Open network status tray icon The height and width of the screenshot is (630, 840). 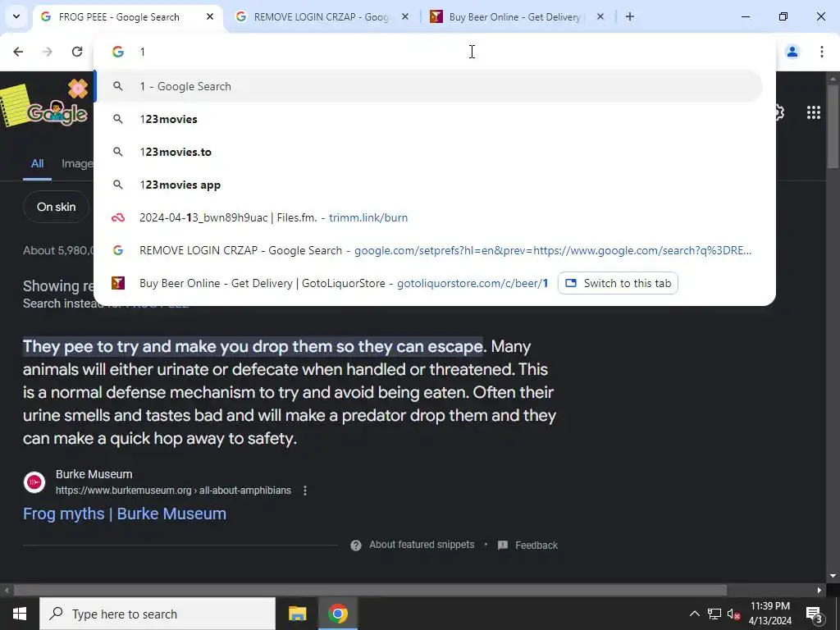[714, 614]
